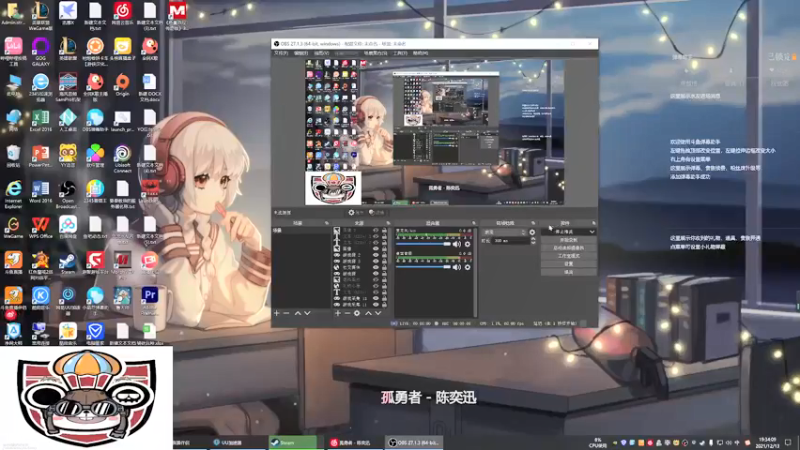Image resolution: width=800 pixels, height=450 pixels.
Task: Move the selected source down in the list
Action: 378,313
